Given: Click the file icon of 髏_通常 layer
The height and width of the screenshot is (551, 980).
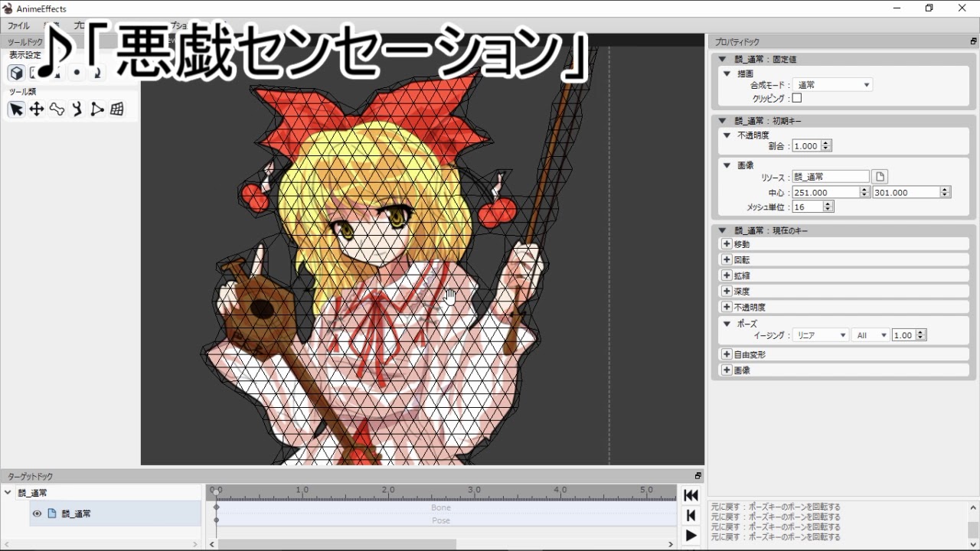Looking at the screenshot, I should [52, 514].
